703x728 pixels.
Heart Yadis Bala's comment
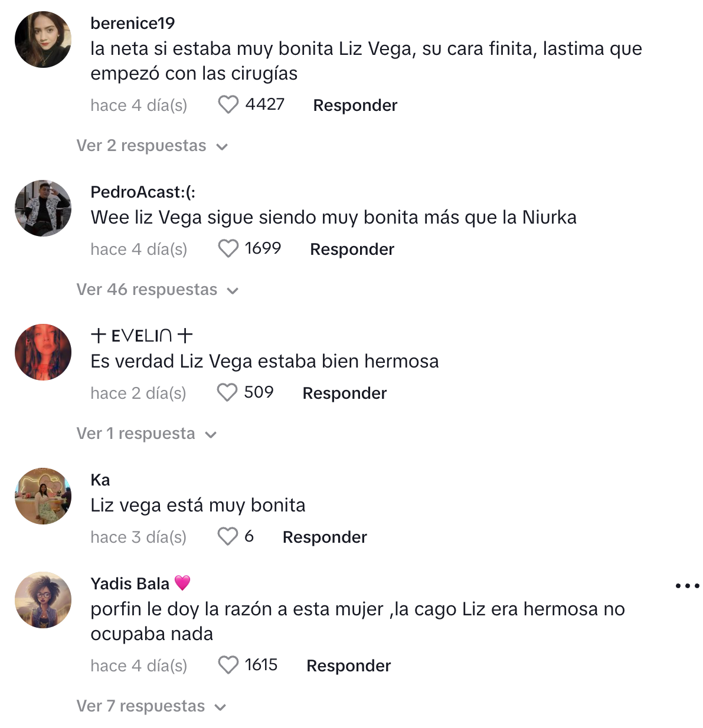tap(228, 665)
